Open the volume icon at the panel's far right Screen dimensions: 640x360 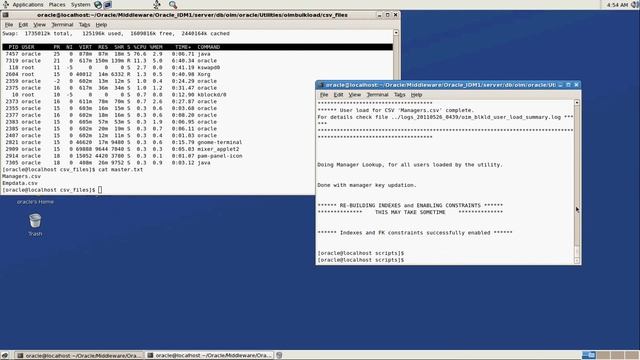coord(636,5)
